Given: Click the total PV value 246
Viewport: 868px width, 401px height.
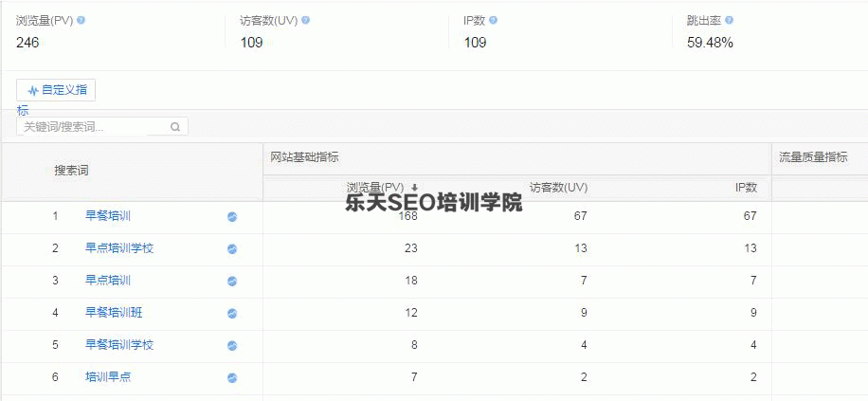Looking at the screenshot, I should click(x=27, y=43).
